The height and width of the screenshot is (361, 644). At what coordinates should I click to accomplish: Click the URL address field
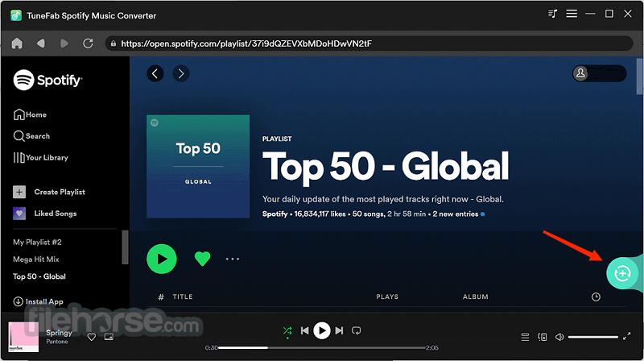[x=369, y=44]
